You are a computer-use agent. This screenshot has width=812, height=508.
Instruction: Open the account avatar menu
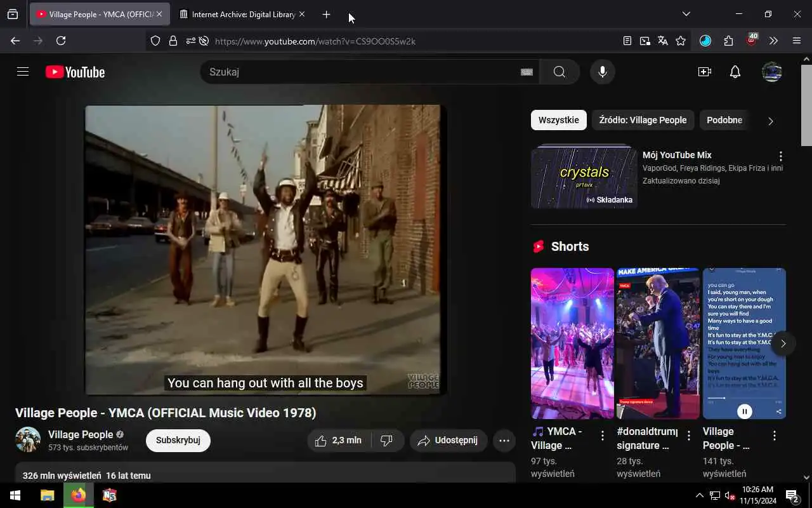(x=772, y=72)
